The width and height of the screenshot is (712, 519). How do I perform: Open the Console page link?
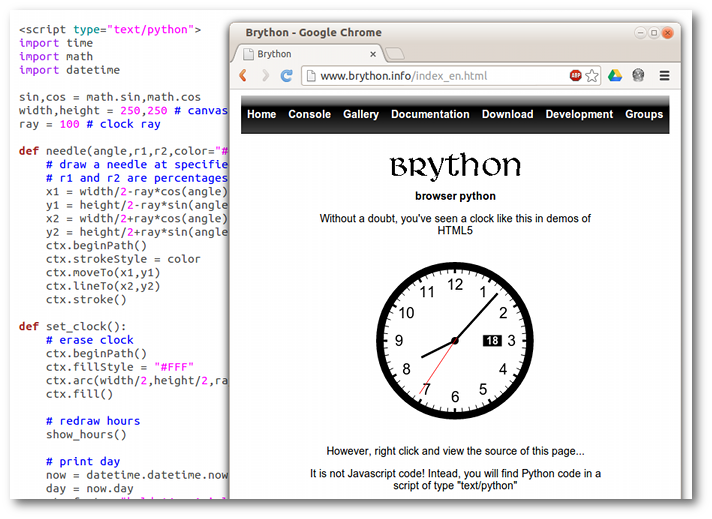pyautogui.click(x=309, y=115)
